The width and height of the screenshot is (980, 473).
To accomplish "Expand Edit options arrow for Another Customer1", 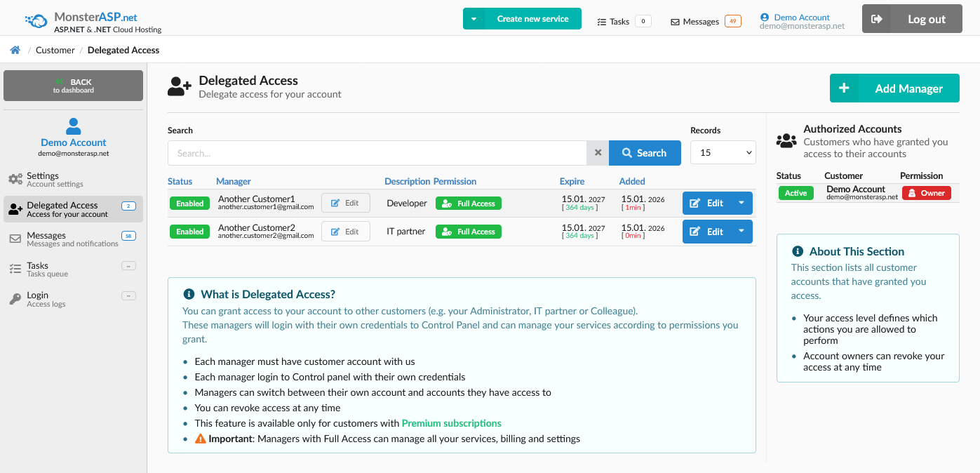I will click(x=741, y=204).
